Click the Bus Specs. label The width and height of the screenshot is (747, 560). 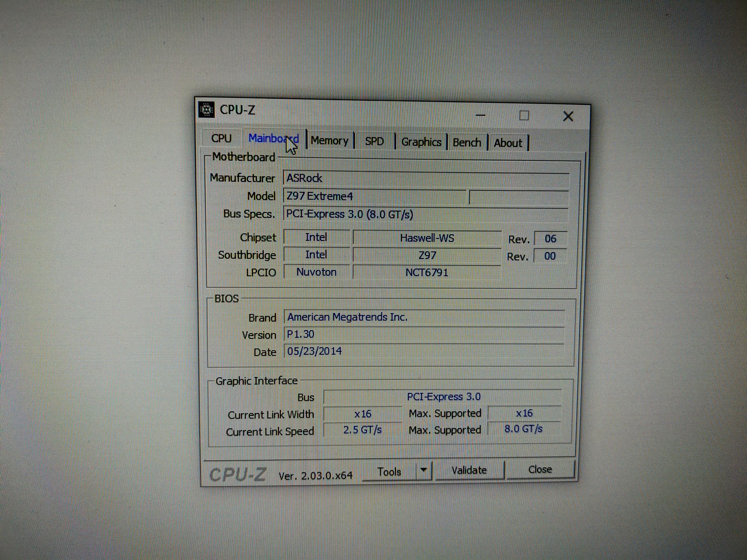[249, 214]
